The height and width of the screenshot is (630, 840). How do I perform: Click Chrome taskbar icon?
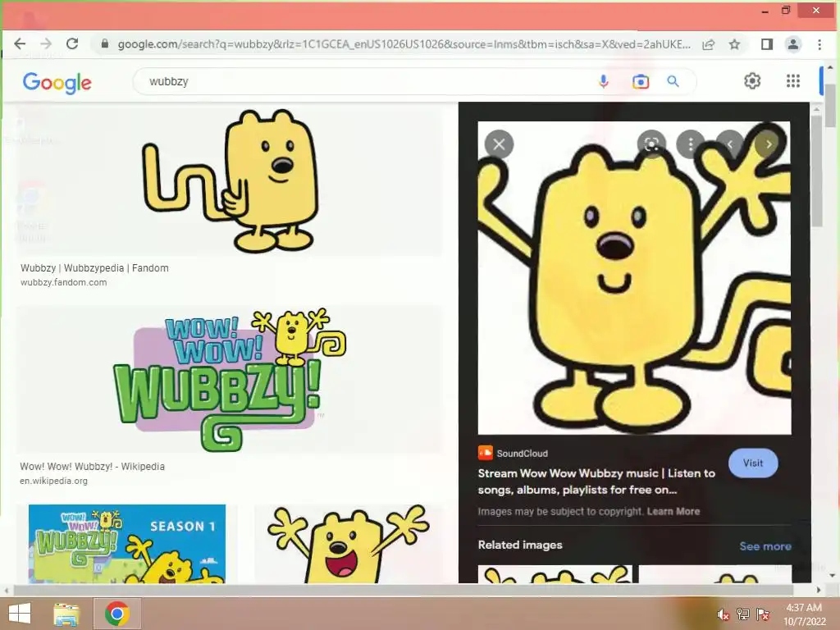click(x=117, y=614)
